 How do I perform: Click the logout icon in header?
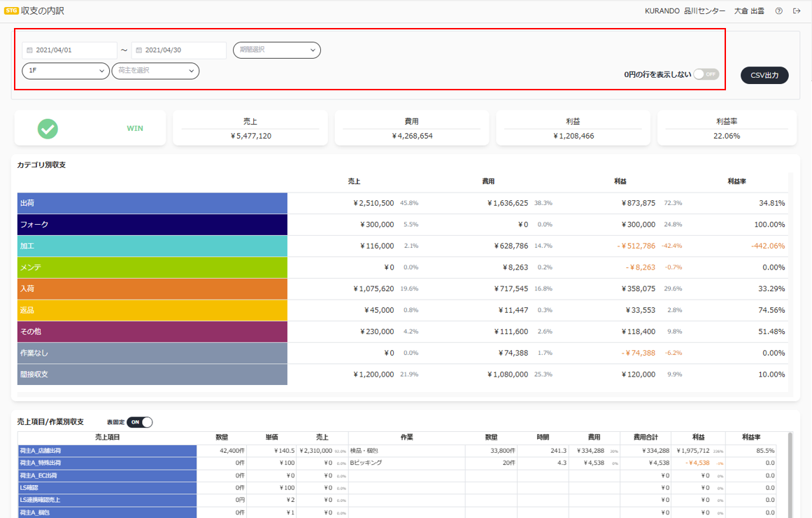coord(797,11)
